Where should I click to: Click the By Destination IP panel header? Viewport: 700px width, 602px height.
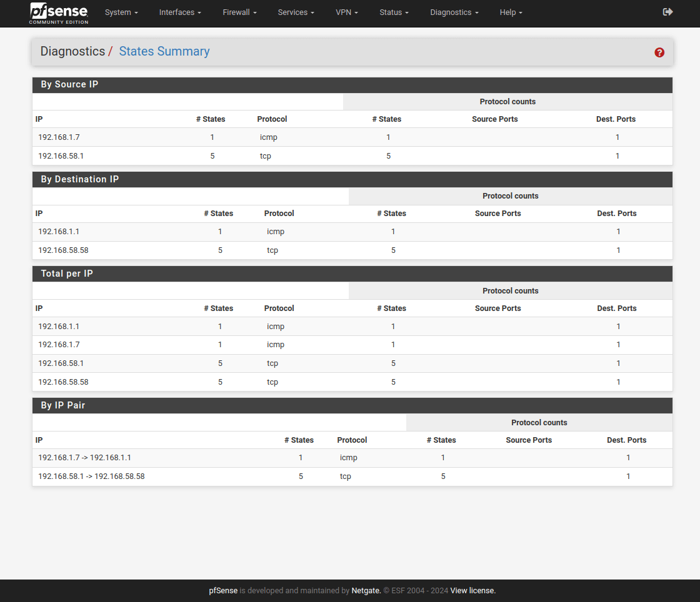click(80, 179)
